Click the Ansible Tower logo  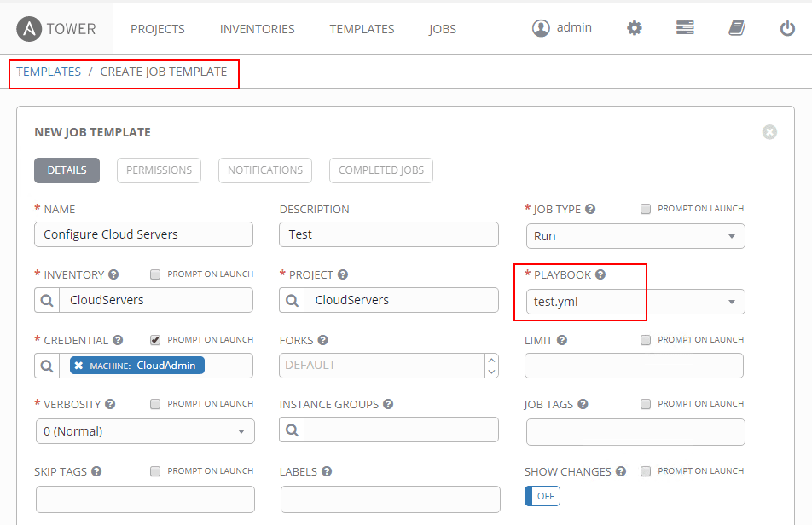pyautogui.click(x=56, y=28)
